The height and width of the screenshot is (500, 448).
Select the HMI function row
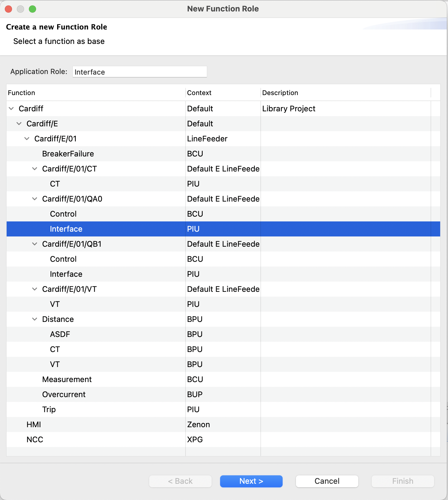[x=223, y=424]
